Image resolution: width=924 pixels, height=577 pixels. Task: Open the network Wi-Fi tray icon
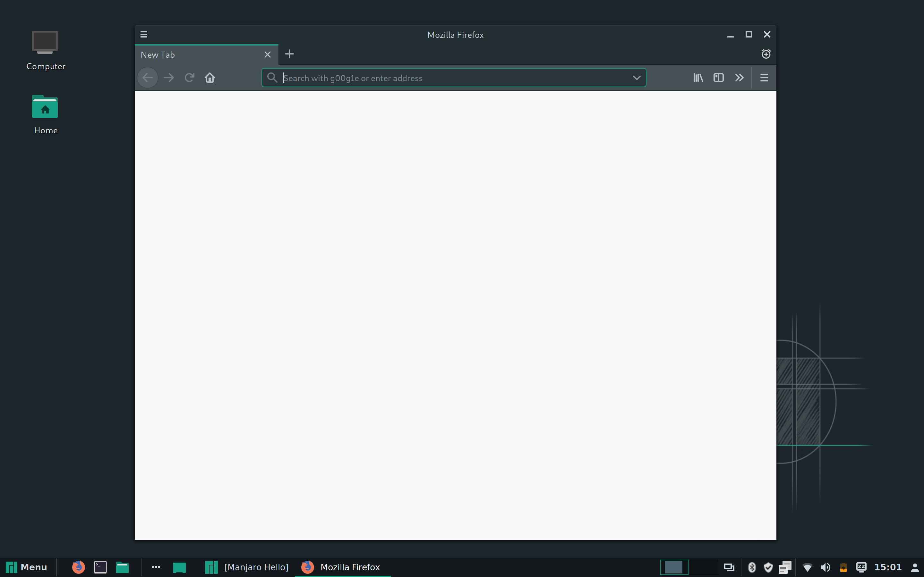(808, 567)
